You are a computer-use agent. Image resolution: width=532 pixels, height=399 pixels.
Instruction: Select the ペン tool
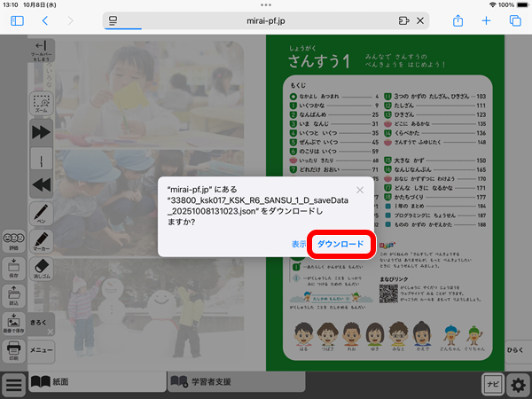(x=41, y=214)
